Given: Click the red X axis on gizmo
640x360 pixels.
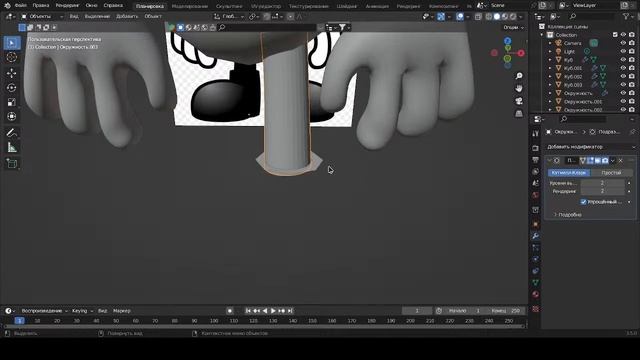Looking at the screenshot, I should [521, 53].
